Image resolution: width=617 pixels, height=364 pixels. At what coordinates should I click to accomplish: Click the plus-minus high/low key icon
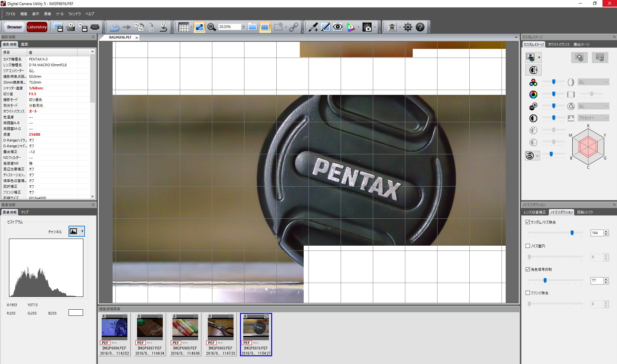(x=533, y=106)
